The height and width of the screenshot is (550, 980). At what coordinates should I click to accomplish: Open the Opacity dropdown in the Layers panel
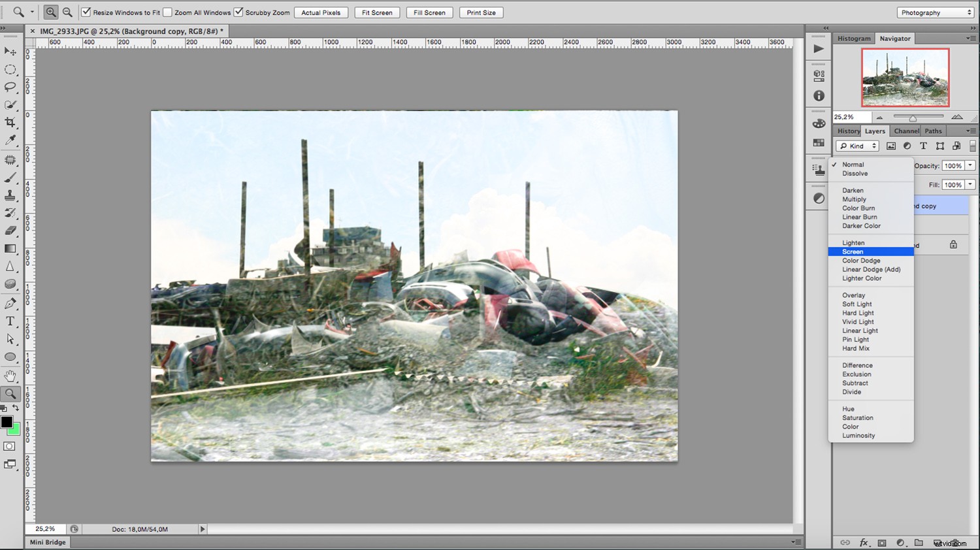pos(970,165)
